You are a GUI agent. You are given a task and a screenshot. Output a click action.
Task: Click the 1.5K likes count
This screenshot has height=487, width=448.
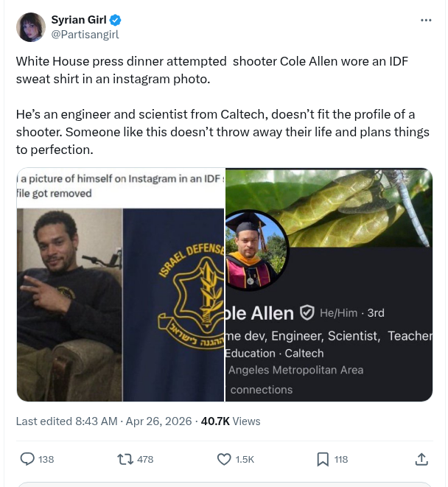click(245, 459)
